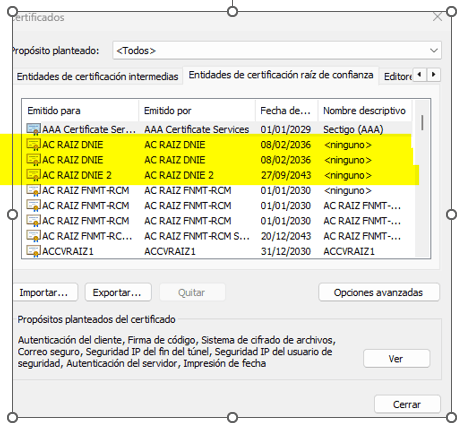
Task: Click issuer AC RAIZ FNMT-RCM S...
Action: pyautogui.click(x=197, y=236)
